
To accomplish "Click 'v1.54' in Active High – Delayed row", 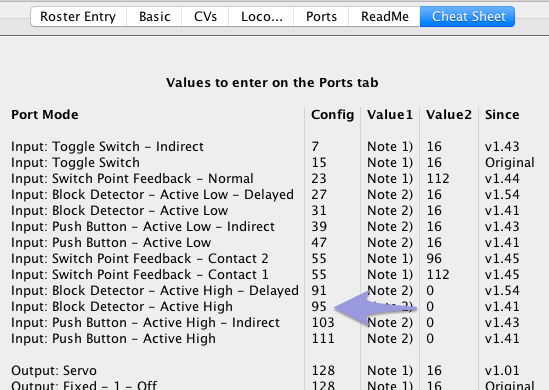I will point(502,291).
